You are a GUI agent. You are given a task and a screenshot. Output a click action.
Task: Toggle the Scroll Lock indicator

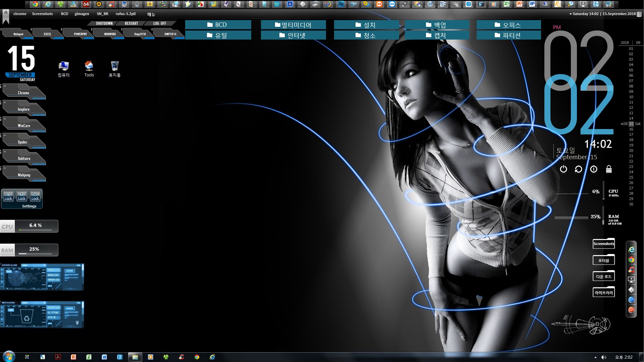click(x=35, y=196)
